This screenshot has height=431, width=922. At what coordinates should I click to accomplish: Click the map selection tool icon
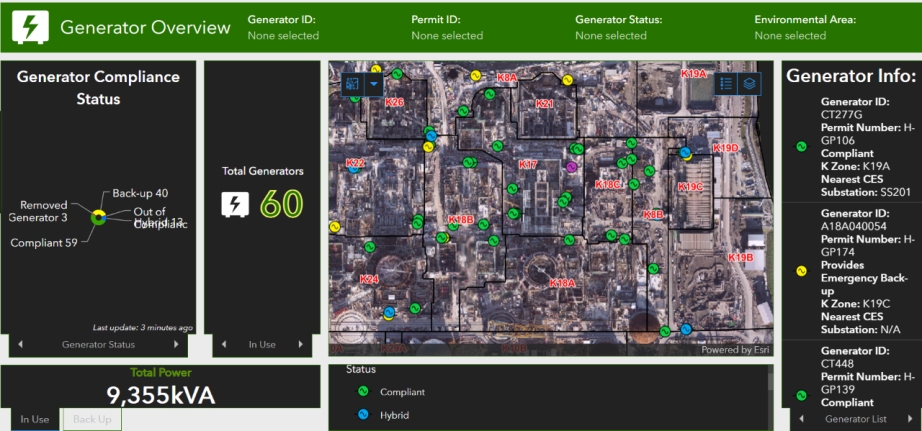click(x=352, y=85)
